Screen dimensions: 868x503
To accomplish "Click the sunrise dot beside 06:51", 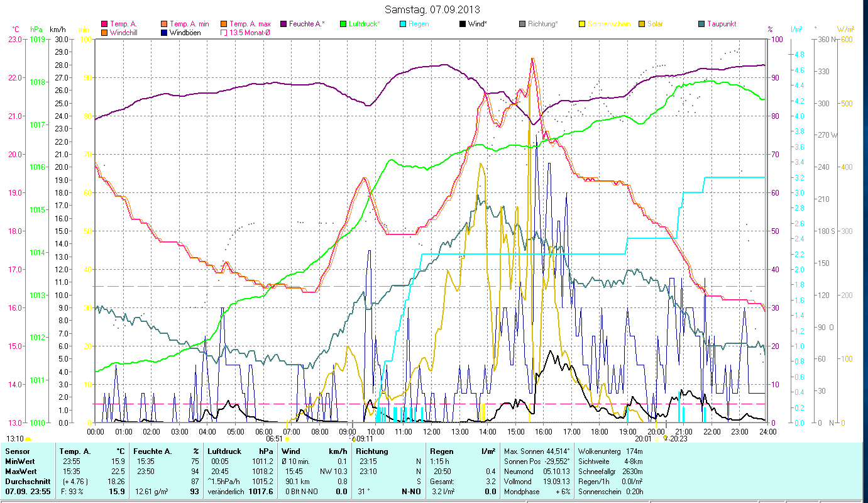I will pos(287,438).
